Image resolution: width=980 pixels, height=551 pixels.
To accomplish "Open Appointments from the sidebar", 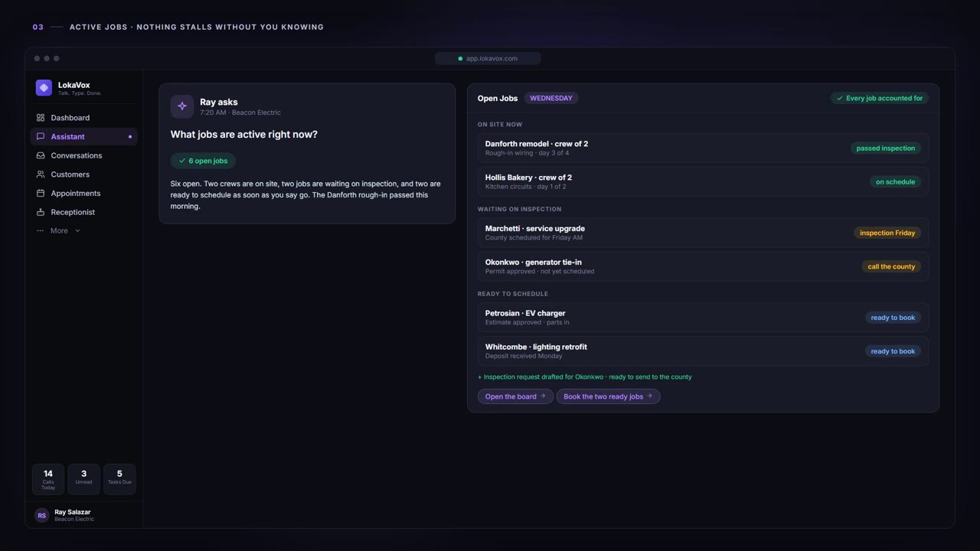I will coord(83,193).
